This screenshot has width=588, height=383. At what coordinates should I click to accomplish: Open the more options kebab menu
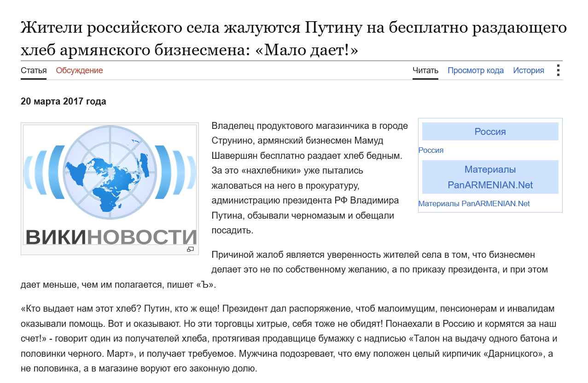558,70
